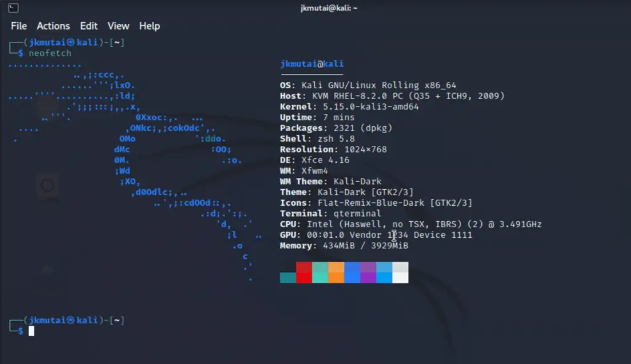The height and width of the screenshot is (364, 631).
Task: Open the Help menu
Action: (x=149, y=26)
